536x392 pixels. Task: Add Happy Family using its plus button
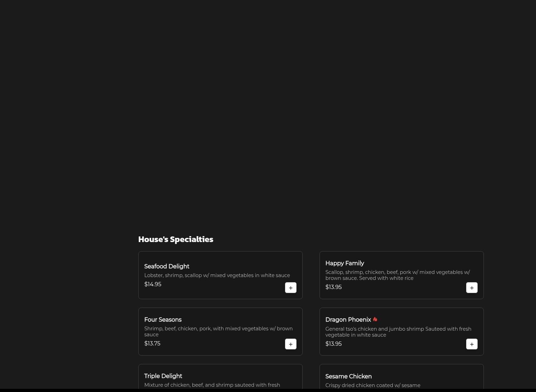tap(472, 288)
